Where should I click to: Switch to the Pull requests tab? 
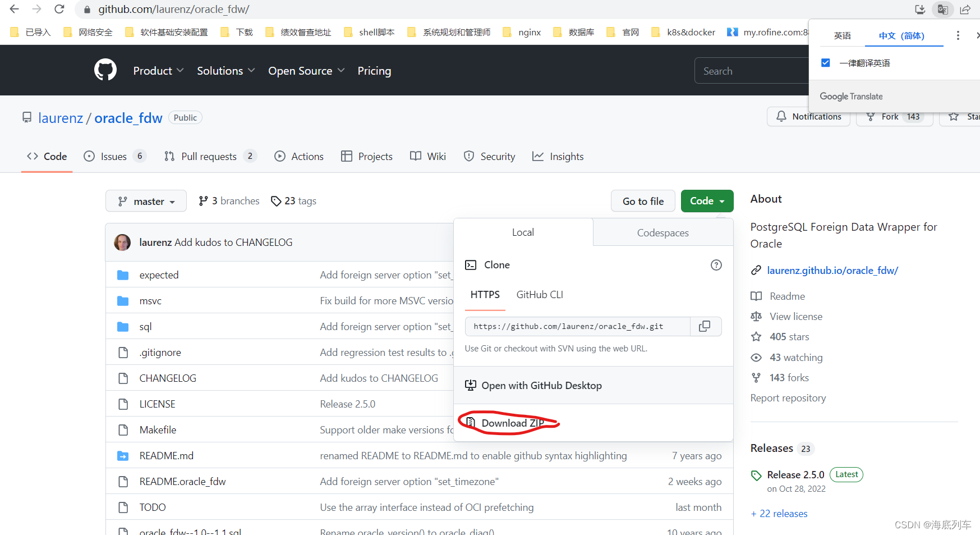click(210, 157)
